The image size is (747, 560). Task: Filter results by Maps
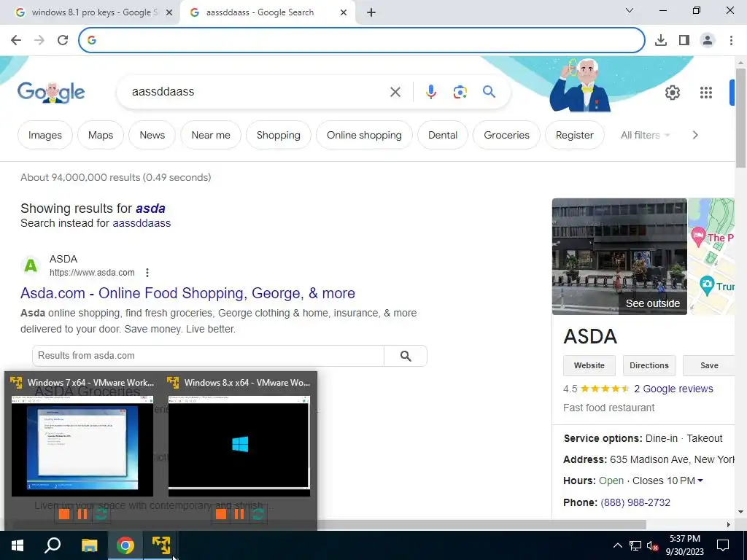(101, 135)
